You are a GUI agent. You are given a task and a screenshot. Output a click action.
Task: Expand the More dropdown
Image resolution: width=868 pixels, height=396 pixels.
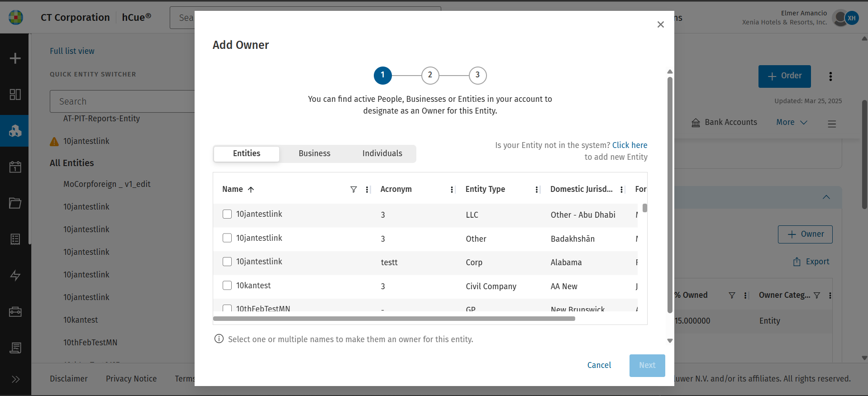point(792,123)
